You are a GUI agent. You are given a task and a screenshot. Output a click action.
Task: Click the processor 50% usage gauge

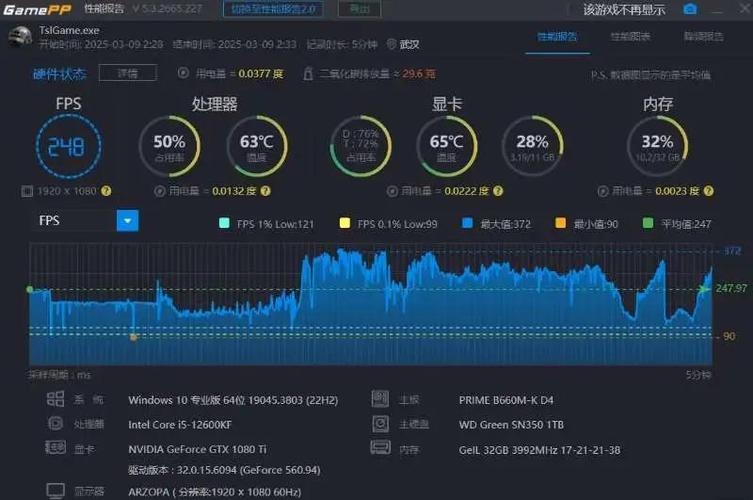pyautogui.click(x=170, y=146)
